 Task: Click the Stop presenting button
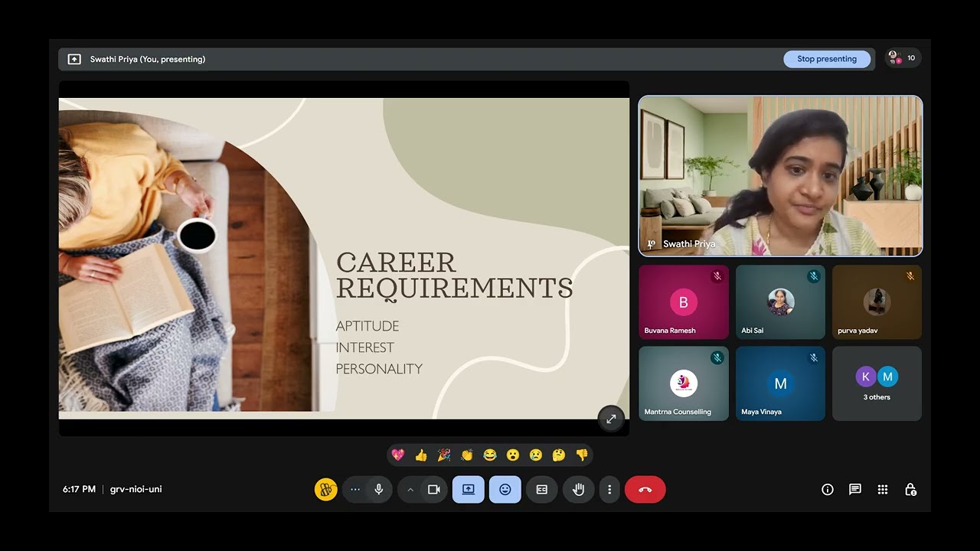pyautogui.click(x=827, y=59)
